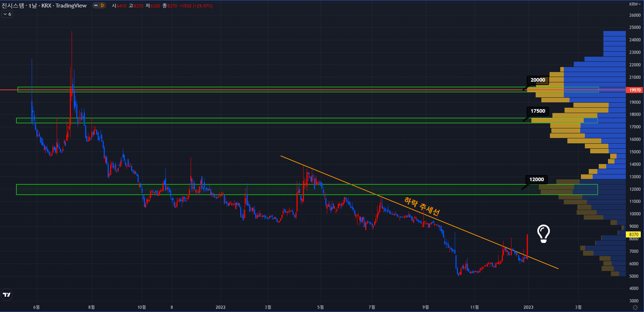The height and width of the screenshot is (312, 644).
Task: Click the opening price value 6410
Action: click(x=122, y=6)
